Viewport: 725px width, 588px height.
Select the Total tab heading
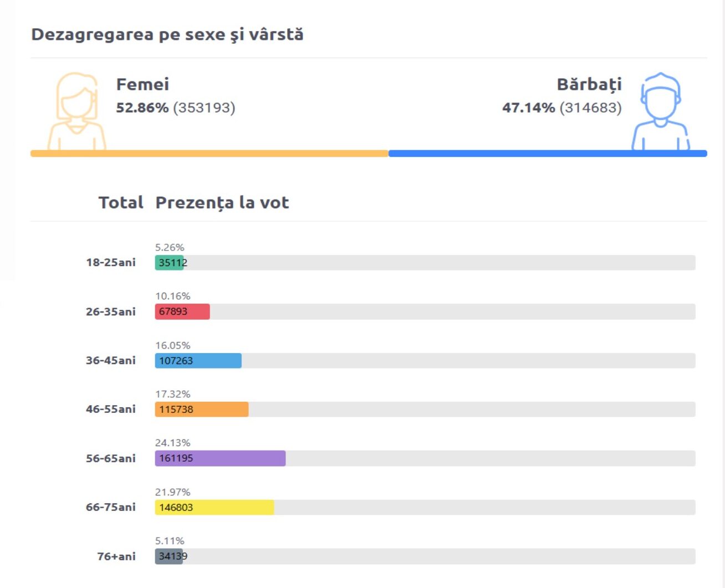pos(121,203)
